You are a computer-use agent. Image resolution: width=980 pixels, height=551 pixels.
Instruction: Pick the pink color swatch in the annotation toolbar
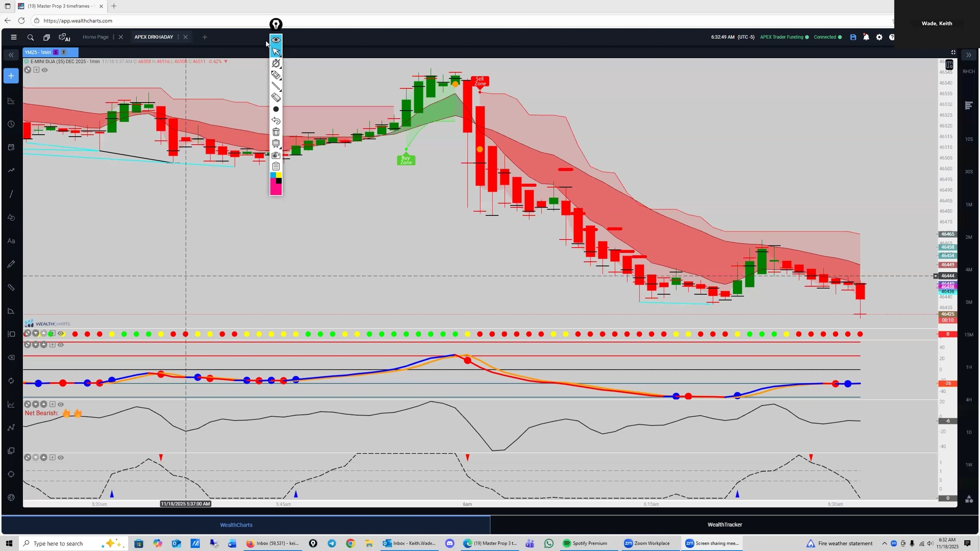coord(276,190)
